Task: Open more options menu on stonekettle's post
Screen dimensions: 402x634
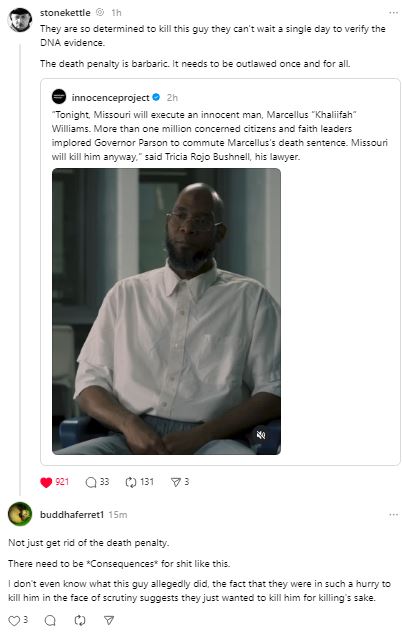Action: (x=393, y=13)
